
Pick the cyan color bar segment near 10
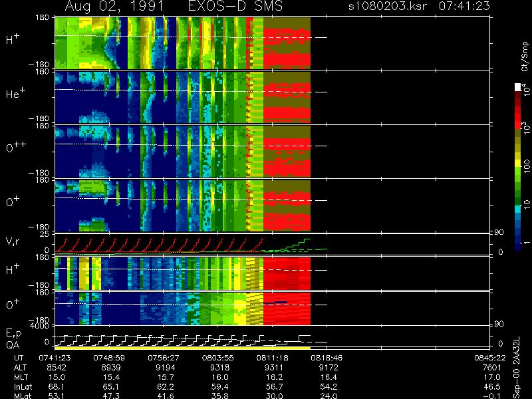point(518,209)
